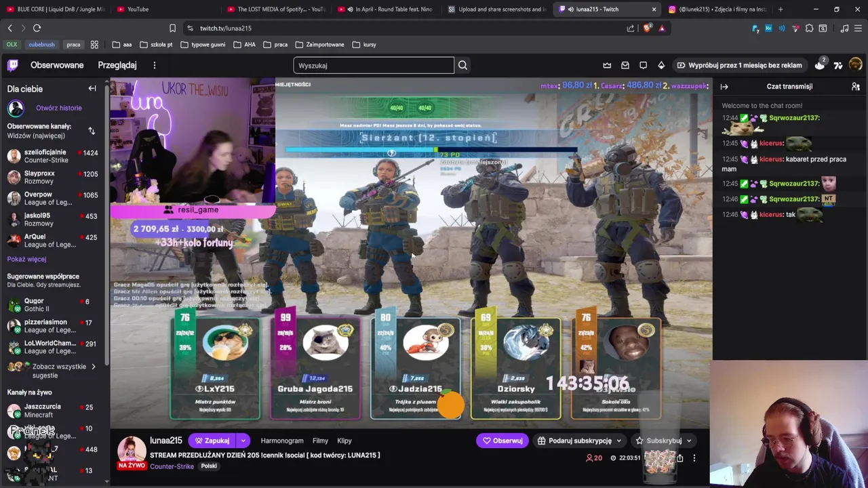Open the Get Bits diamond icon
This screenshot has width=868, height=488.
[661, 65]
